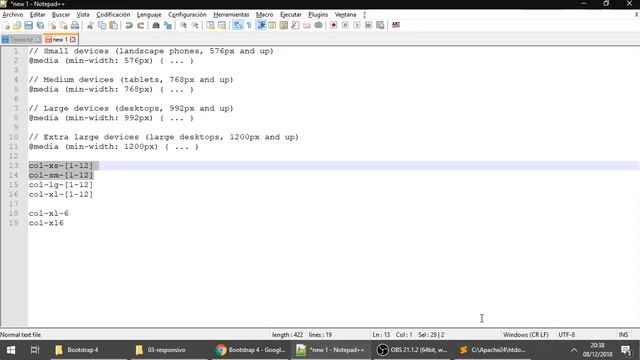The image size is (640, 360).
Task: Open Find with binoculars icon
Action: coord(156,25)
